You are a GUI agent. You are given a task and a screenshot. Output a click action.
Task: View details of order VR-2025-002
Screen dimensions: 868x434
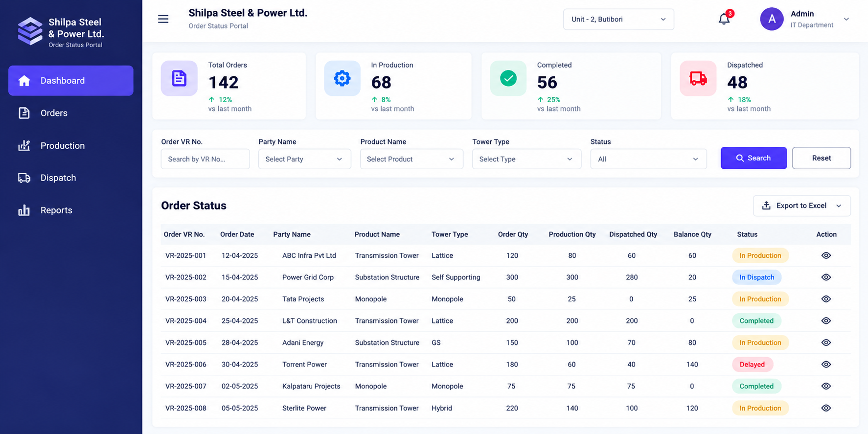826,277
